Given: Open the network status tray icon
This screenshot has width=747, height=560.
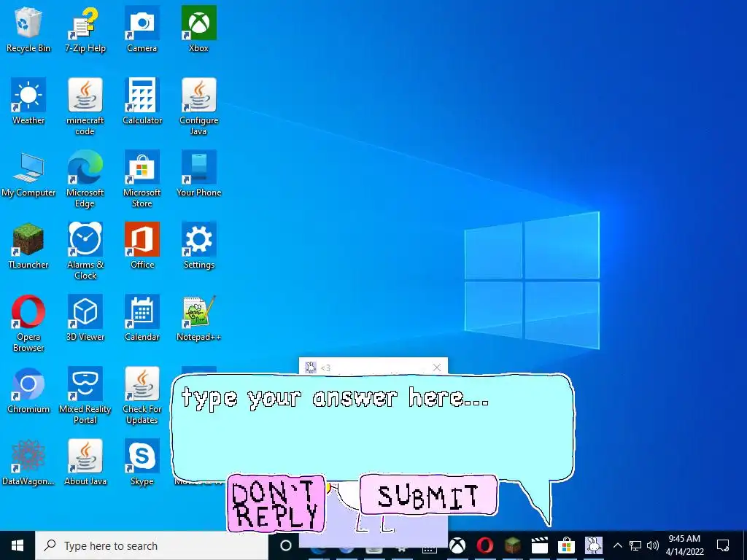Looking at the screenshot, I should tap(635, 545).
